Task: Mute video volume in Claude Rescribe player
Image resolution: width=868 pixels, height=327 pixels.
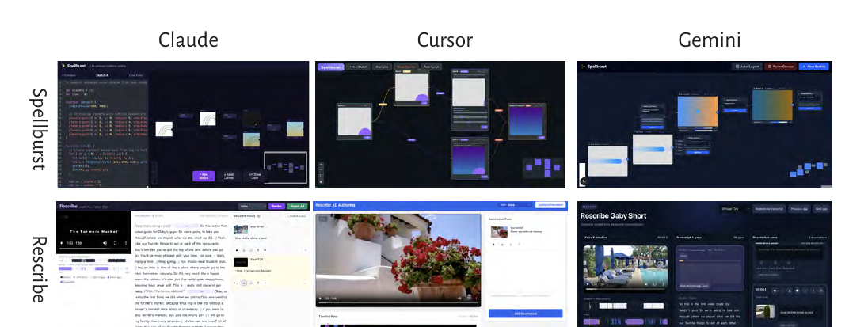Action: pyautogui.click(x=105, y=243)
